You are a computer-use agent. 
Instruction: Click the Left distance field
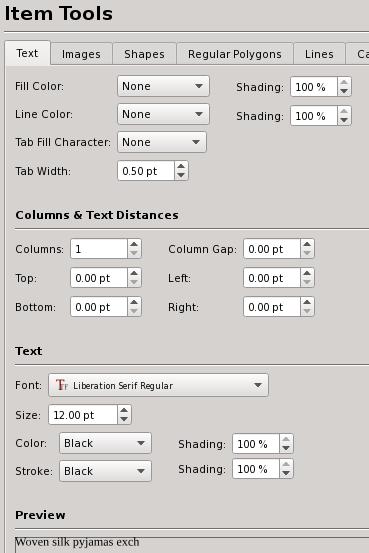point(272,278)
